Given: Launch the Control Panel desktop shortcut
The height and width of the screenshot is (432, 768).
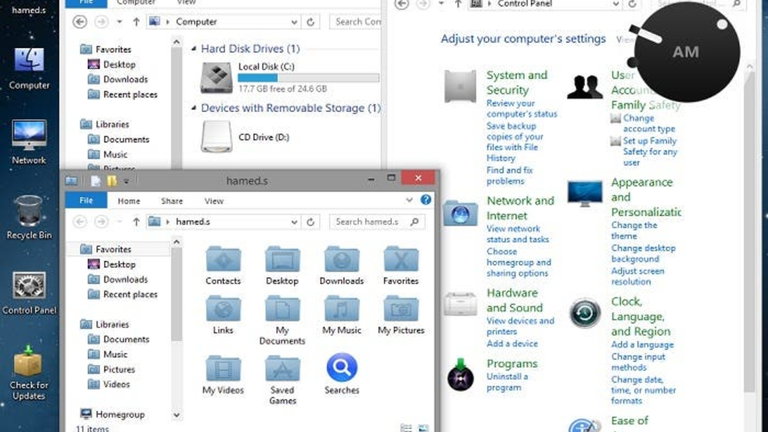Looking at the screenshot, I should [29, 286].
